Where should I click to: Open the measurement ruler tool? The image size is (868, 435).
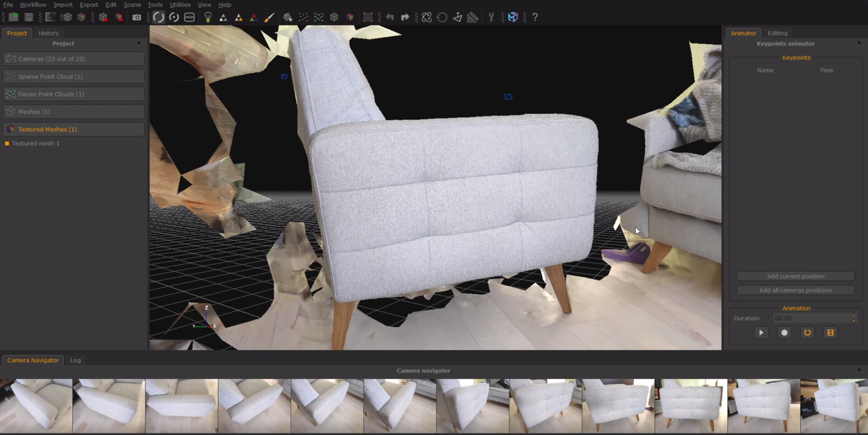pyautogui.click(x=472, y=17)
